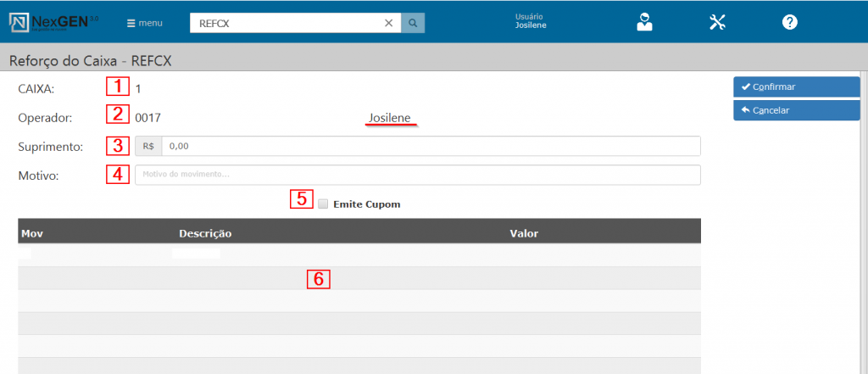Click the R$ currency prefix in Suprimento
Image resolution: width=868 pixels, height=374 pixels.
[x=148, y=147]
